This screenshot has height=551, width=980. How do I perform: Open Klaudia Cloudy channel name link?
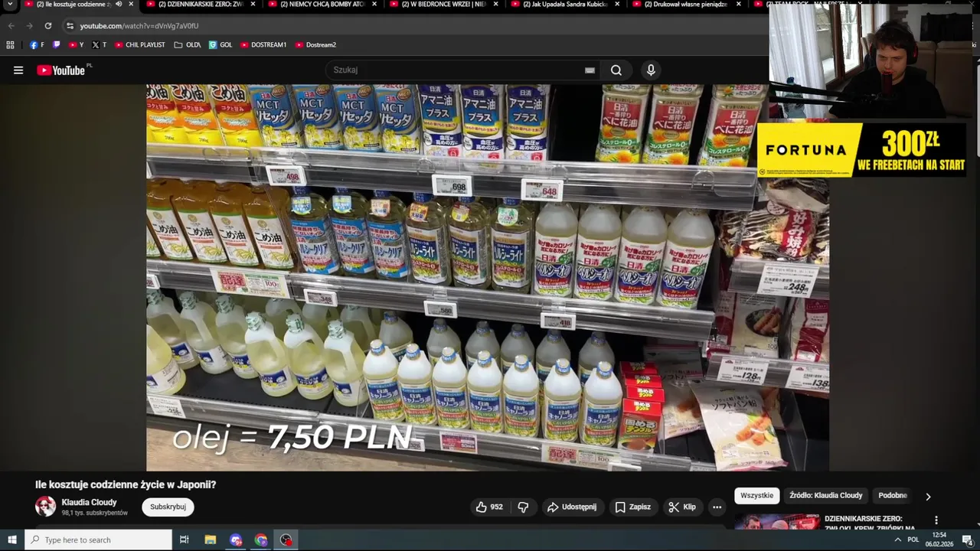point(89,503)
